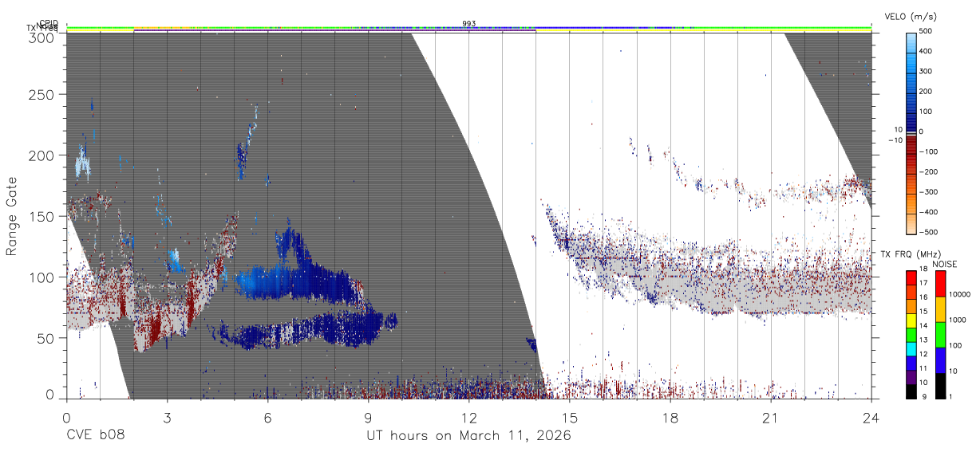This screenshot has height=452, width=980.
Task: Click the 200 tick on Range Gate axis
Action: (x=41, y=155)
